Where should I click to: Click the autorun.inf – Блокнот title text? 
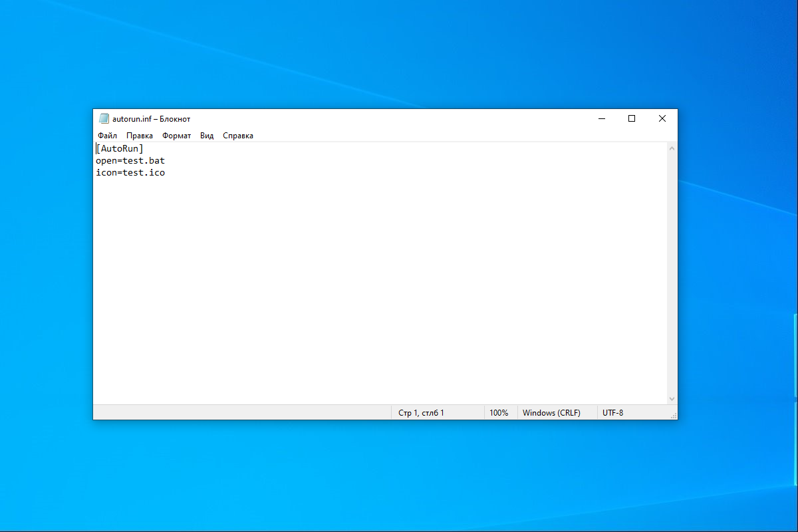coord(152,119)
